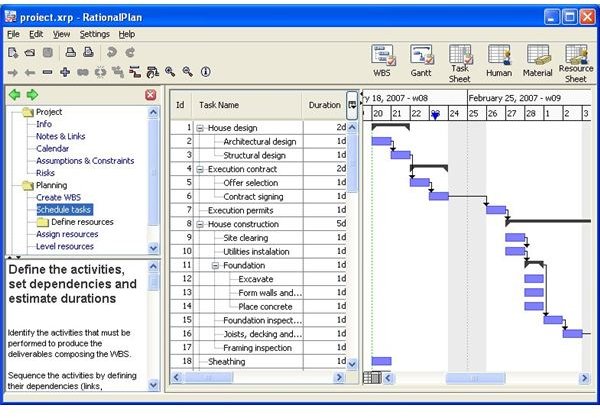
Task: Open Assumptions & Constraints link
Action: 85,161
